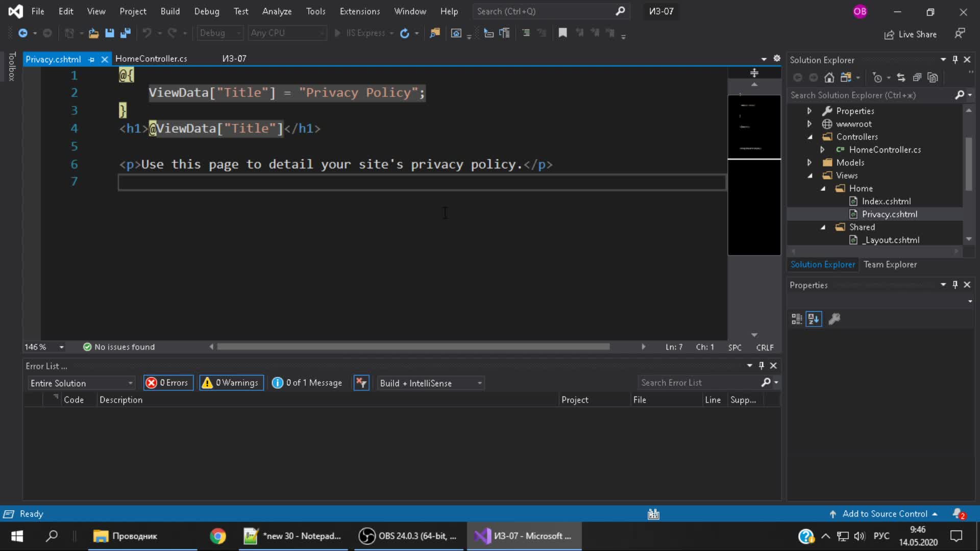This screenshot has height=551, width=980.
Task: Toggle the 0 of 1 Message filter
Action: point(307,383)
